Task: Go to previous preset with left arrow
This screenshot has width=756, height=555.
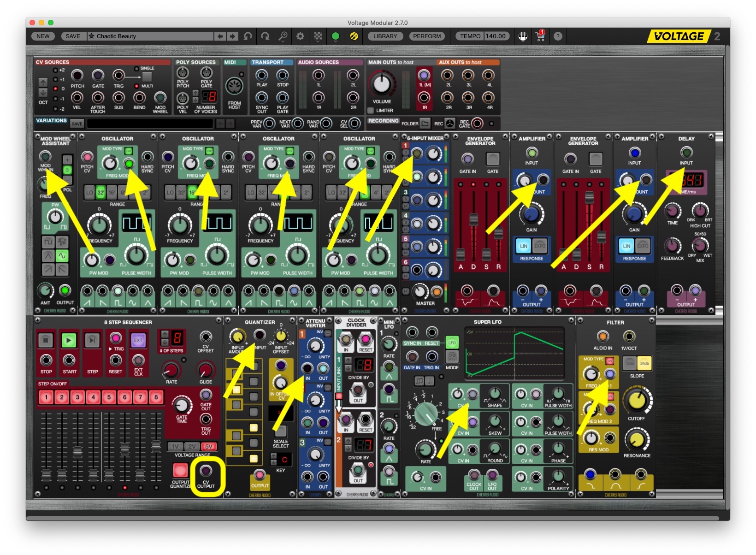Action: (x=220, y=36)
